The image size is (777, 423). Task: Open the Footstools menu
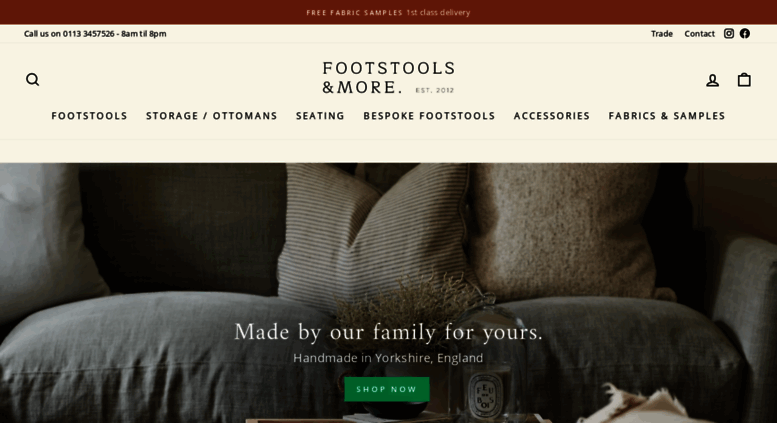coord(89,116)
